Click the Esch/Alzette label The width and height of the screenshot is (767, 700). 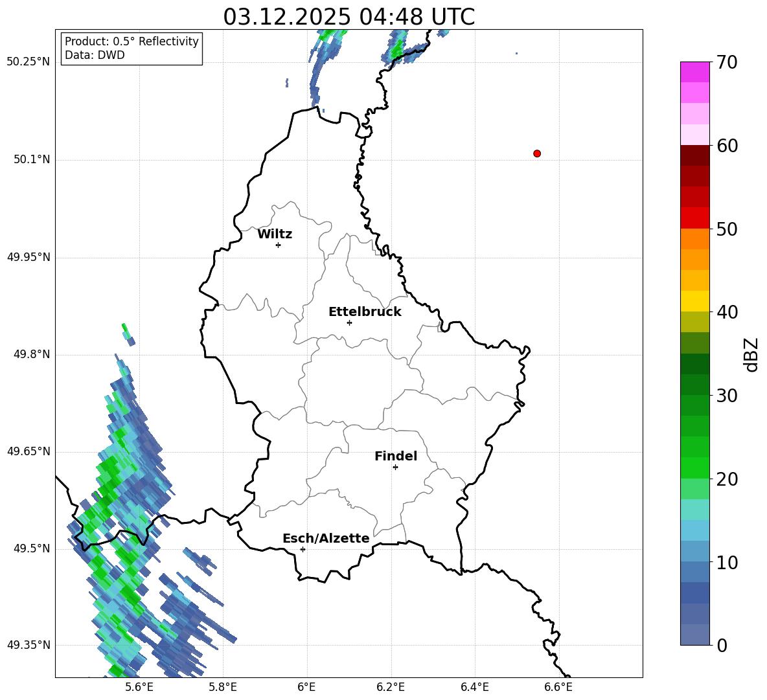click(x=326, y=538)
